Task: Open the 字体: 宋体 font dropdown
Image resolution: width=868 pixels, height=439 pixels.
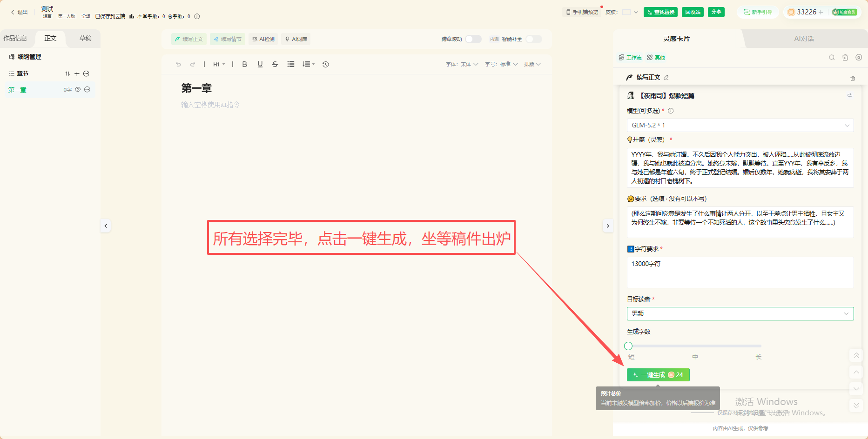Action: 462,64
